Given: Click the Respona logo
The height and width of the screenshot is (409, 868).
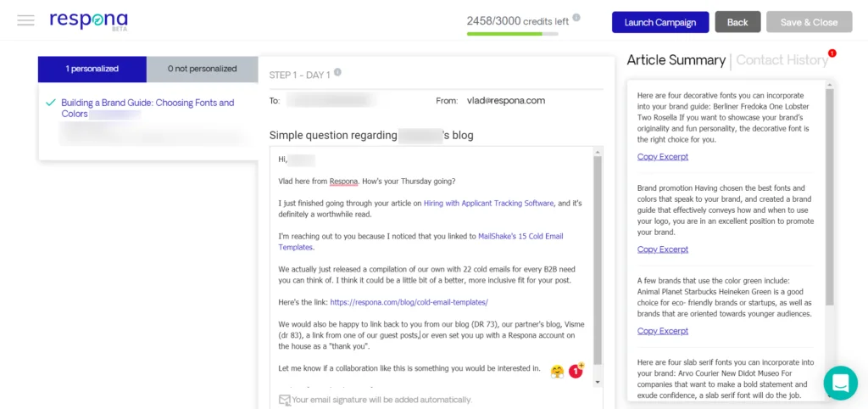Looking at the screenshot, I should (x=88, y=21).
